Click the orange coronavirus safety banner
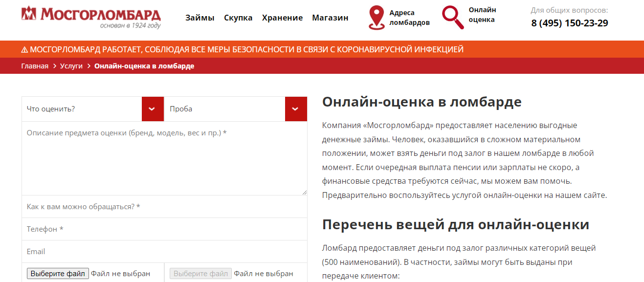 click(322, 49)
